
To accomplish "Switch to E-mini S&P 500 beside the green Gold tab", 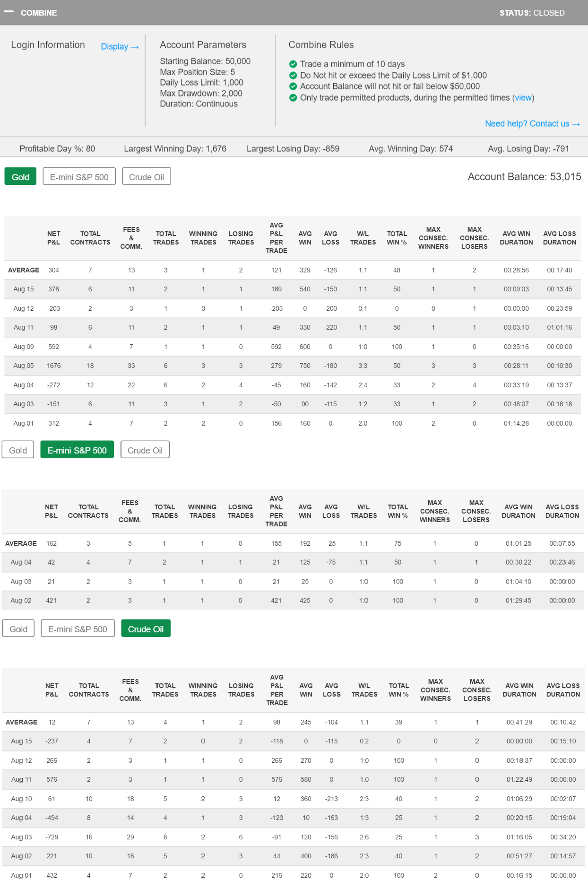I will pyautogui.click(x=79, y=177).
